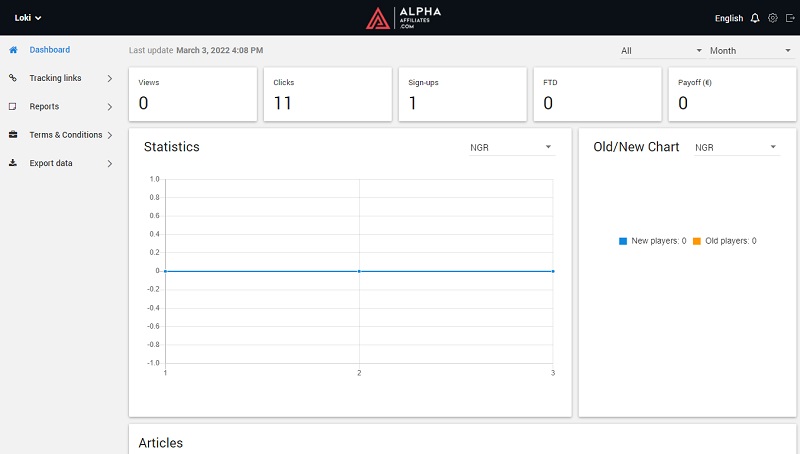Image resolution: width=800 pixels, height=454 pixels.
Task: Click the Dashboard home icon
Action: pos(13,49)
